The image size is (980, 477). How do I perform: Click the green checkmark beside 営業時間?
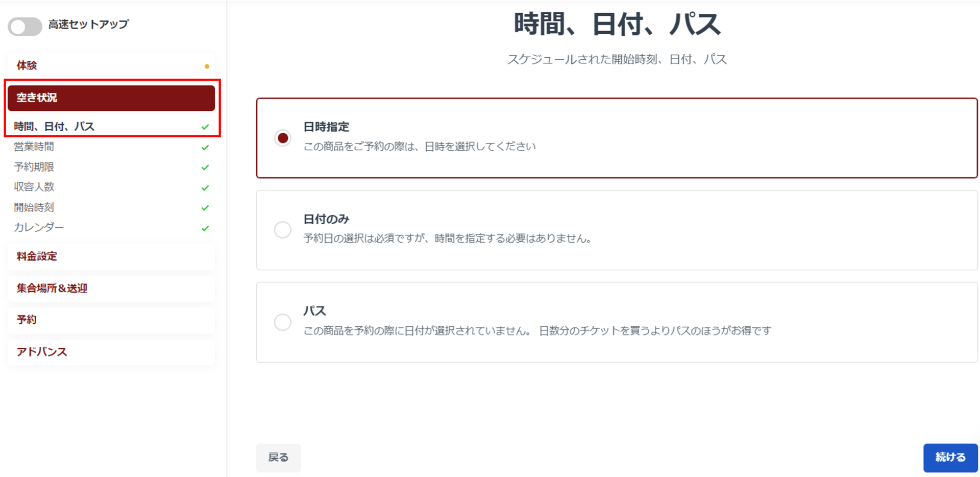pyautogui.click(x=205, y=148)
